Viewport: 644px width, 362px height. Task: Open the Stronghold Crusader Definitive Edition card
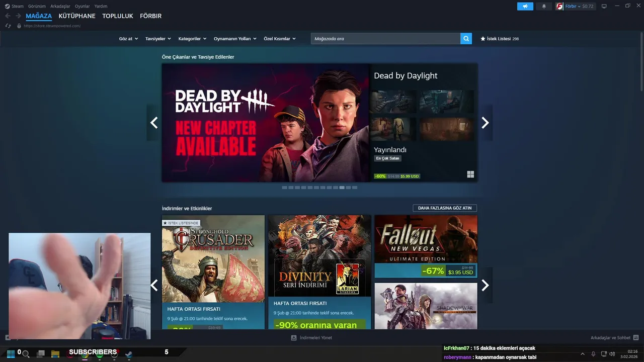click(213, 272)
